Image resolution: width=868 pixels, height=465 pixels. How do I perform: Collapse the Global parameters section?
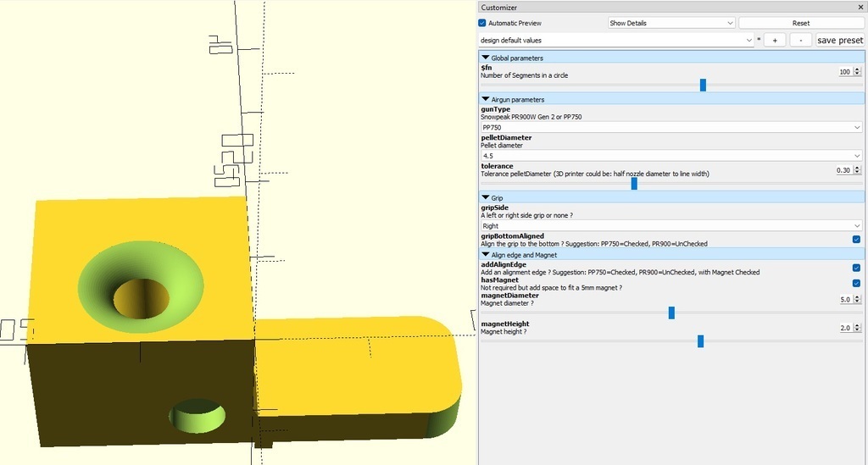pyautogui.click(x=486, y=58)
